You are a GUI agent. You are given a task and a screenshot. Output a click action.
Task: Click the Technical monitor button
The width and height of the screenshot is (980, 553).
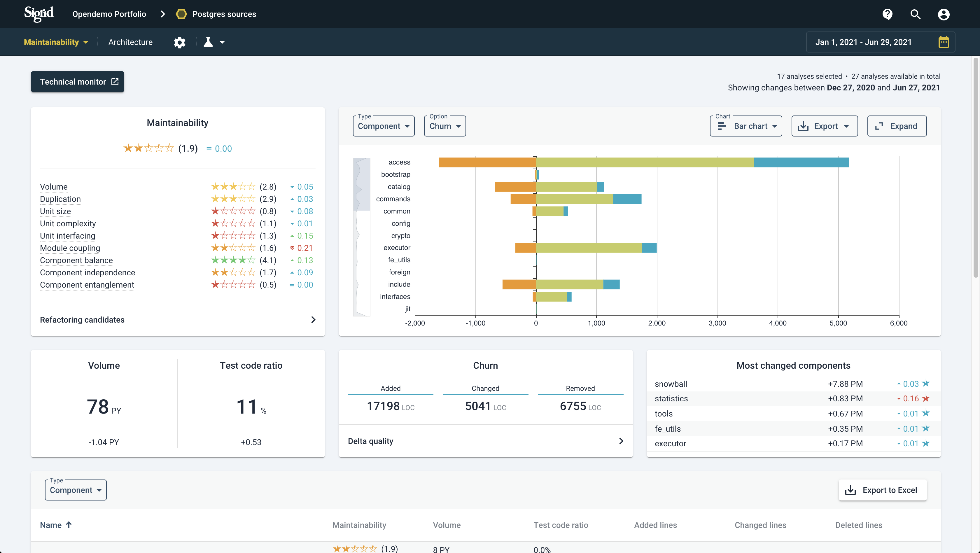pyautogui.click(x=78, y=82)
